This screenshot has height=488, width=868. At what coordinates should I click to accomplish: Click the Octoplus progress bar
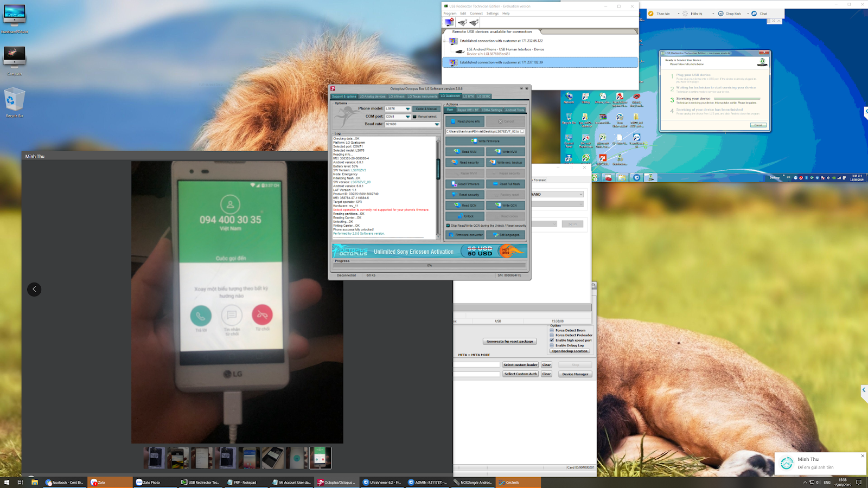(x=430, y=265)
